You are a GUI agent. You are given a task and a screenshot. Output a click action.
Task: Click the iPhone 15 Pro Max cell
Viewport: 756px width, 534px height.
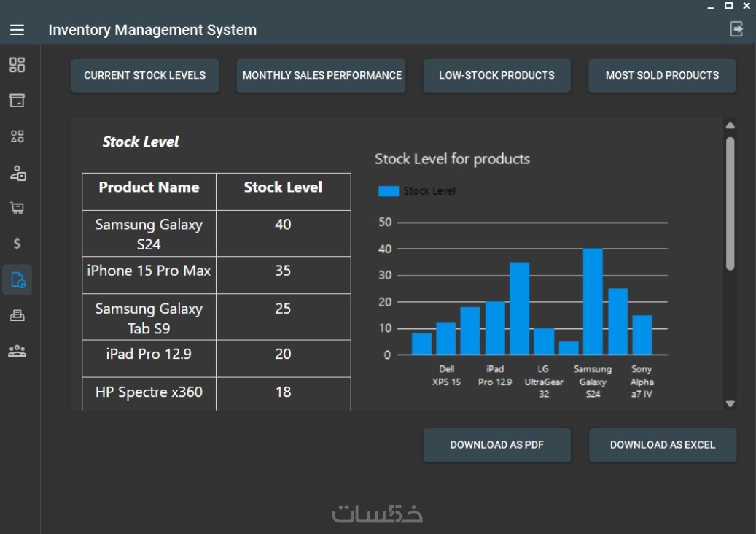pos(149,275)
